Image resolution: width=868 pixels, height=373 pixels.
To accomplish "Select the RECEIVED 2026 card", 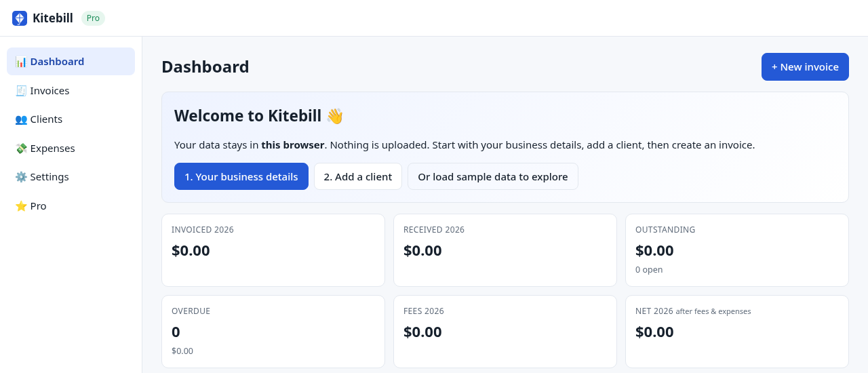I will tap(505, 250).
